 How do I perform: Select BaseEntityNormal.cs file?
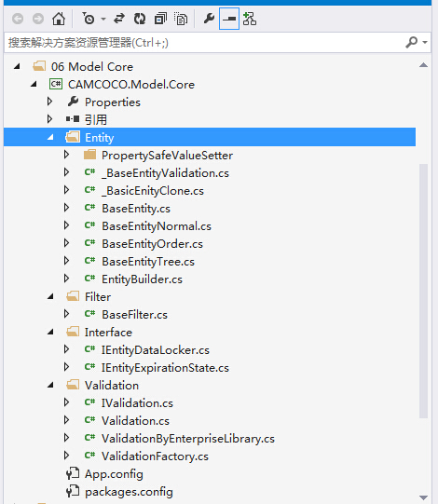[157, 226]
